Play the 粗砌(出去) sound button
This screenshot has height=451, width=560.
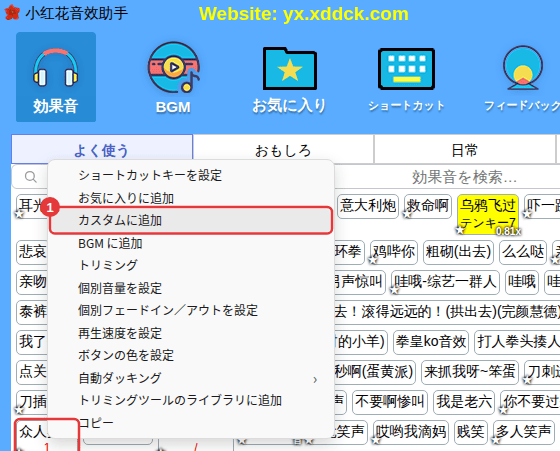tap(458, 252)
